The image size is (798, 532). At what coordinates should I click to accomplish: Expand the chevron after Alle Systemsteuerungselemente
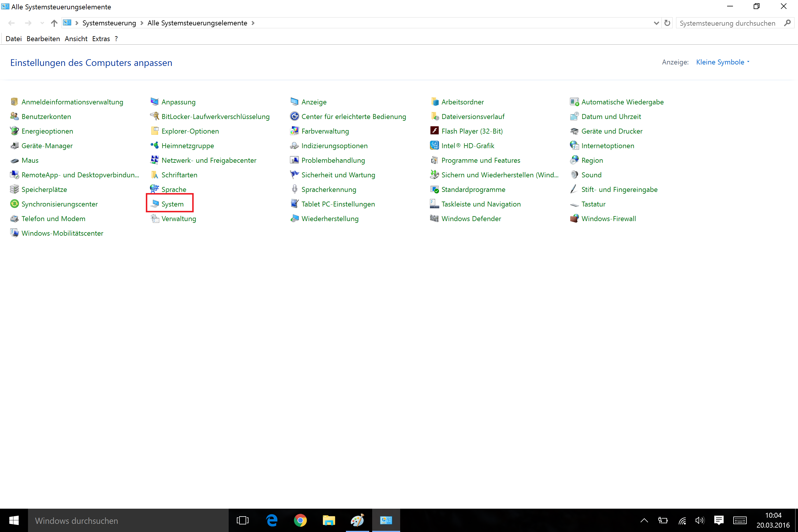(x=253, y=23)
